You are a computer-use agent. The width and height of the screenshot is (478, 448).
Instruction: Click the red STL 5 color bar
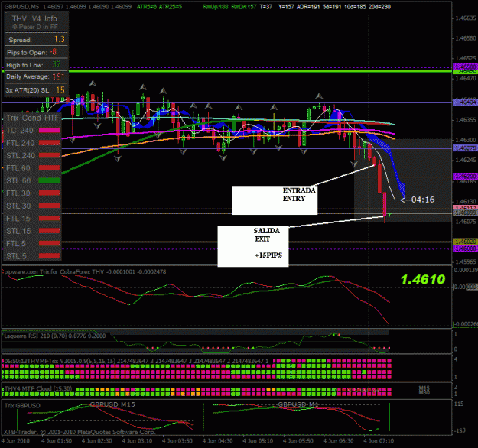49,256
